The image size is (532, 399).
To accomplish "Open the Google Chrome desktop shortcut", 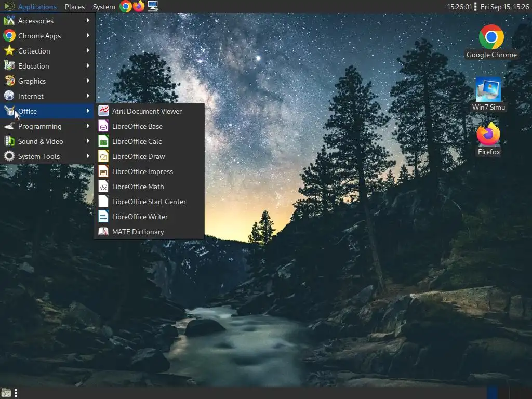I will [491, 42].
